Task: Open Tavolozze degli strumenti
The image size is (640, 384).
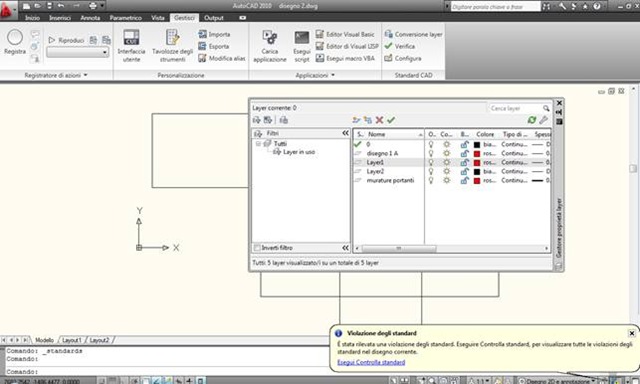Action: pos(172,46)
